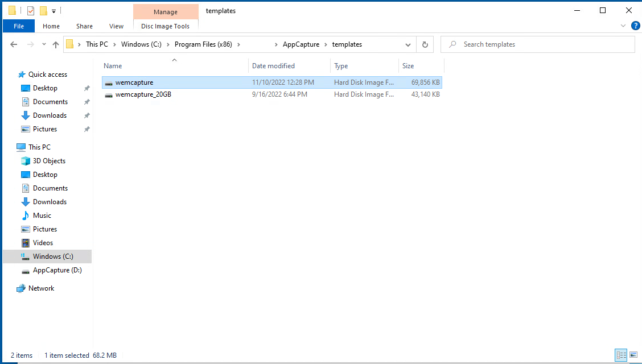Open the Disc Image Tools ribbon tab
This screenshot has height=364, width=642.
coord(166,26)
